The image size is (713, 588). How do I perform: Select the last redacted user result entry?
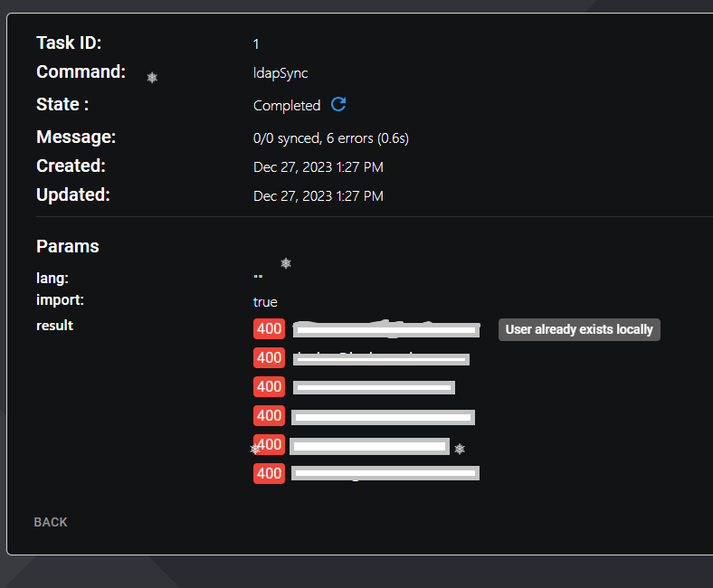point(385,473)
